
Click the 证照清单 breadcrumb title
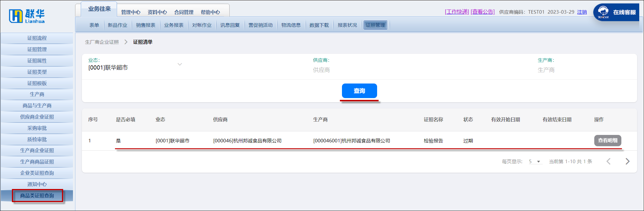coord(143,42)
